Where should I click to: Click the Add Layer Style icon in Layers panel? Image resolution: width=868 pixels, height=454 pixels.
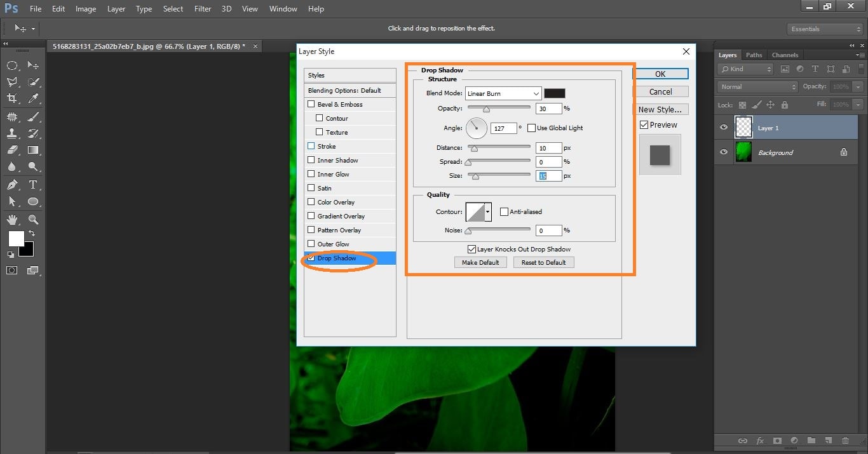coord(760,440)
